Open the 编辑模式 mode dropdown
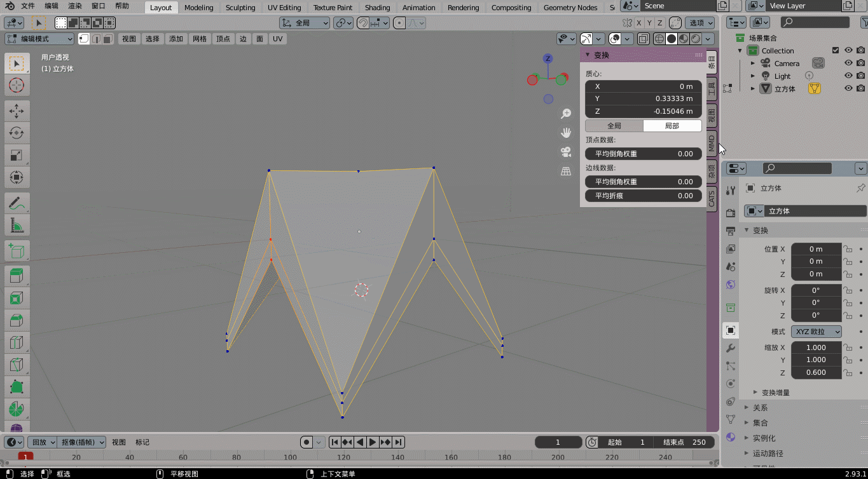This screenshot has height=479, width=868. click(39, 39)
